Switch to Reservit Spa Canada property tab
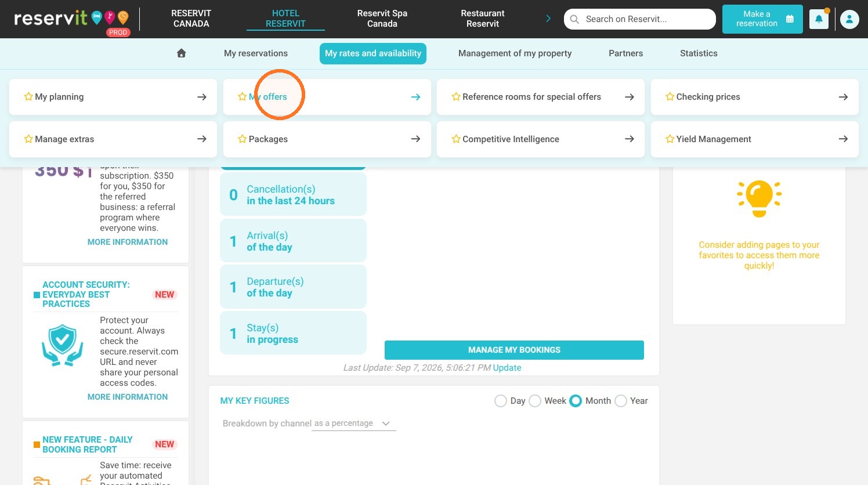The width and height of the screenshot is (868, 485). coord(382,19)
